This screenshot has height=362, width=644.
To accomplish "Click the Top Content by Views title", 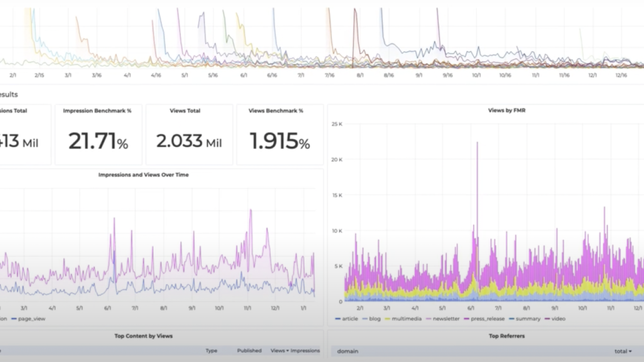I will click(143, 336).
